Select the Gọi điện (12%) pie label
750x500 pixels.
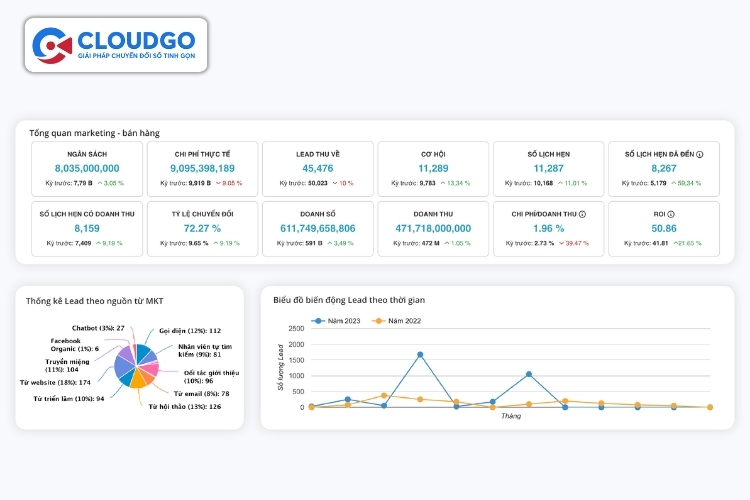tap(190, 331)
